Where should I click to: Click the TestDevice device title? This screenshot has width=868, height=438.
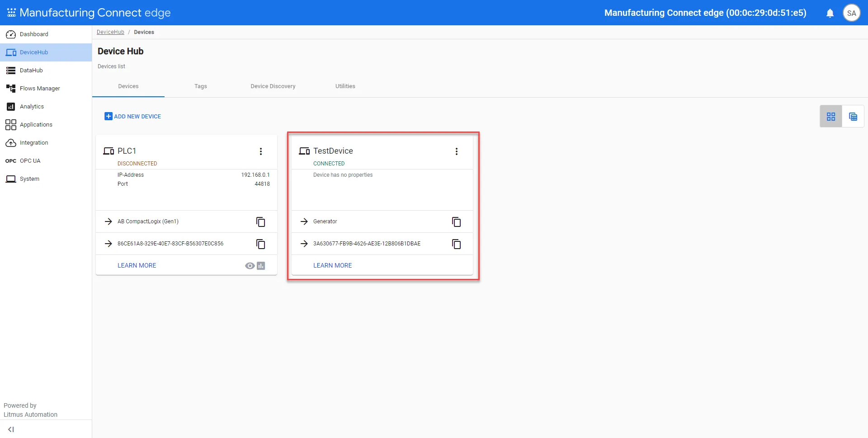point(333,151)
